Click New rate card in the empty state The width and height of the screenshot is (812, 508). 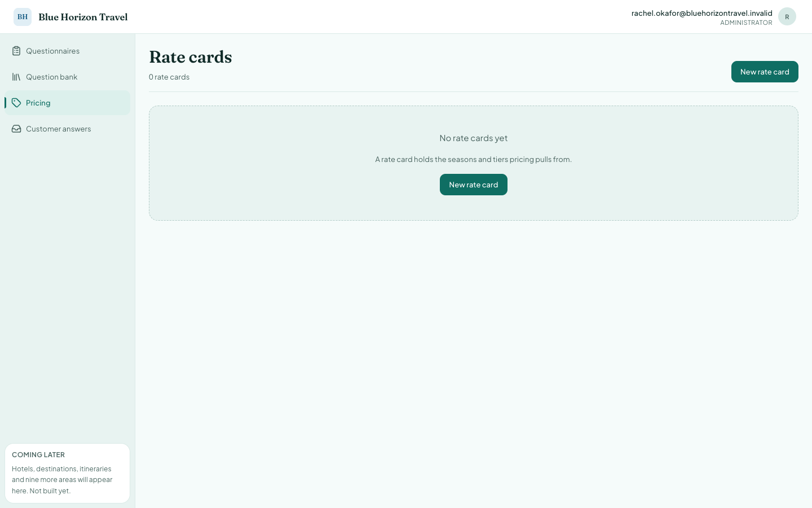474,185
